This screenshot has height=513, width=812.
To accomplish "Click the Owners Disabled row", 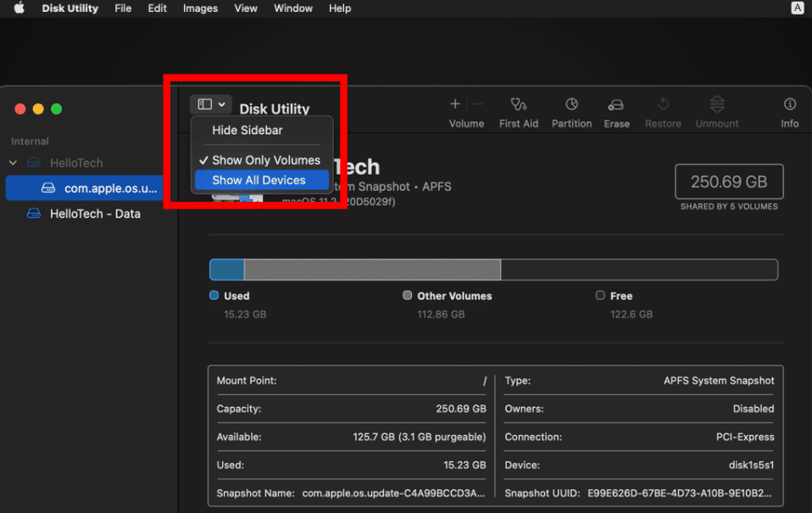I will 640,409.
